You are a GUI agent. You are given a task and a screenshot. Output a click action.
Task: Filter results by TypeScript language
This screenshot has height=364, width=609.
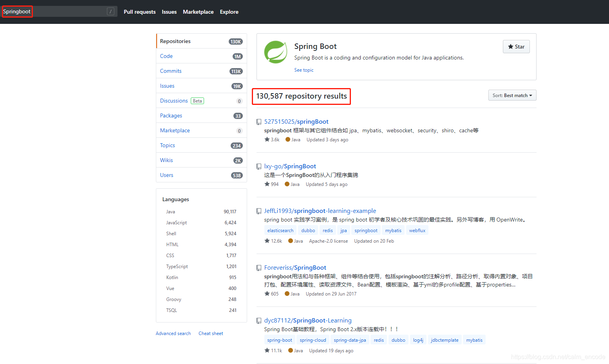(x=201, y=267)
